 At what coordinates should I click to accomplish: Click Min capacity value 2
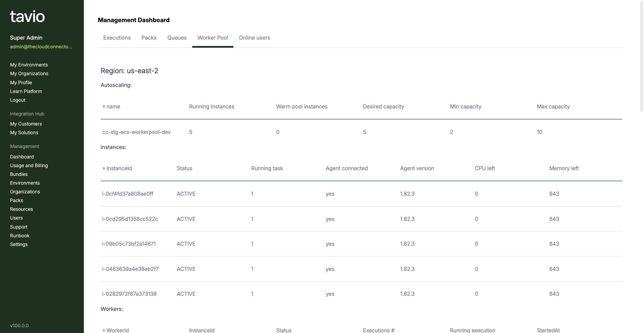point(451,132)
